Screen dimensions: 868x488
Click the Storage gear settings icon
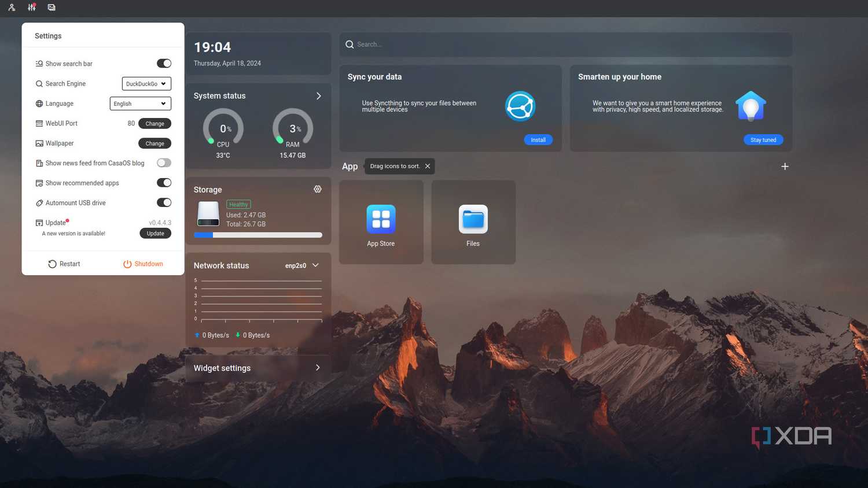pyautogui.click(x=318, y=189)
